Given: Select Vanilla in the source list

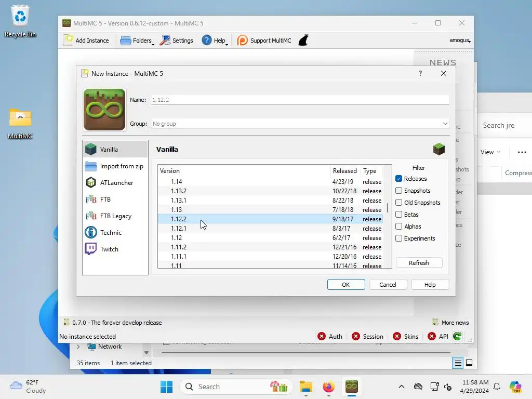Looking at the screenshot, I should tap(115, 149).
